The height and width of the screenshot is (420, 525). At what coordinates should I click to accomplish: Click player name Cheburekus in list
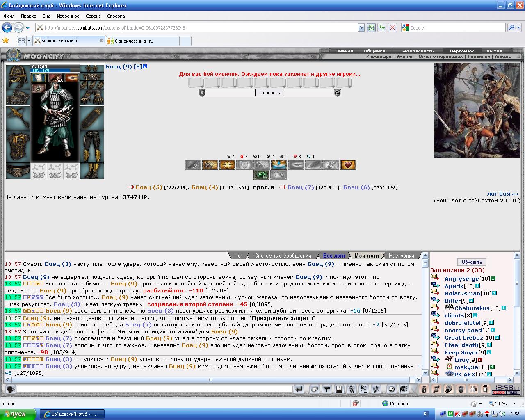(x=472, y=308)
